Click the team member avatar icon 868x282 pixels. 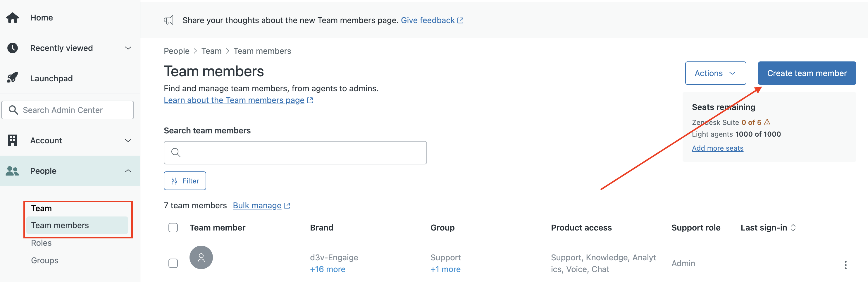[x=201, y=257]
